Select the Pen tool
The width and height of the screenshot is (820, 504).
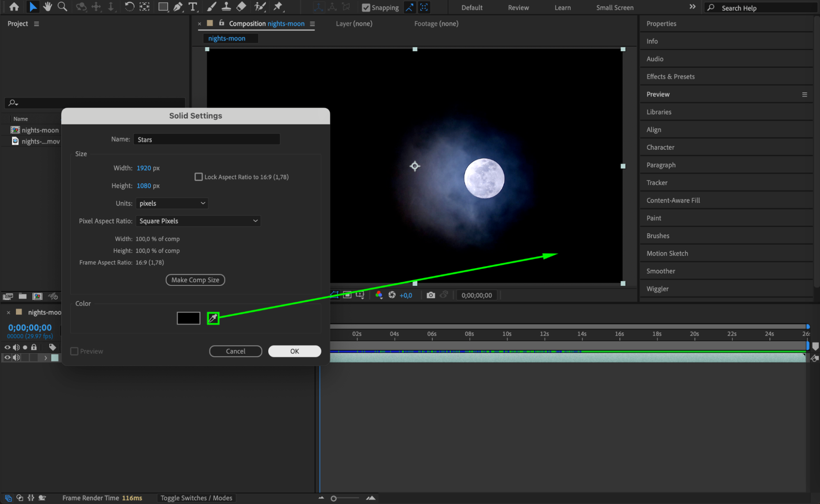[x=178, y=7]
